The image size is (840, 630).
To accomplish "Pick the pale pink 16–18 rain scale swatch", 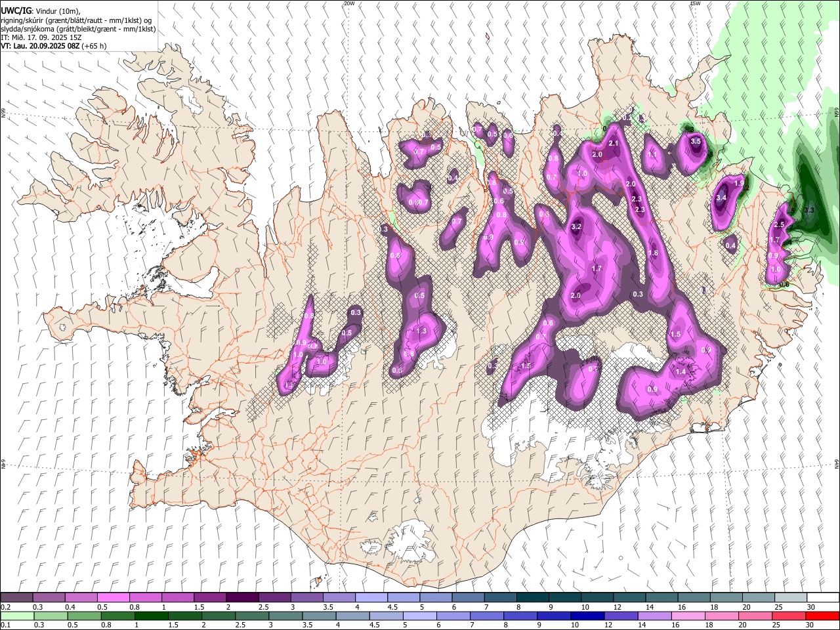I will pyautogui.click(x=687, y=616).
